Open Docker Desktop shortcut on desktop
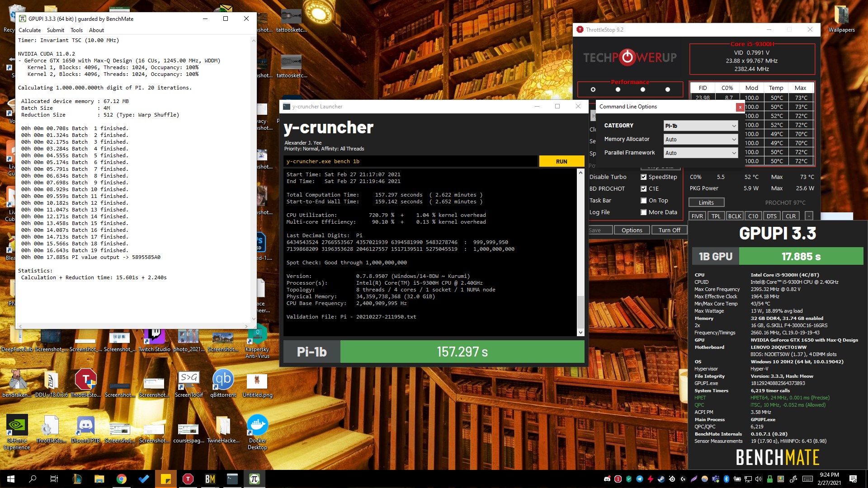This screenshot has width=868, height=488. (x=257, y=432)
